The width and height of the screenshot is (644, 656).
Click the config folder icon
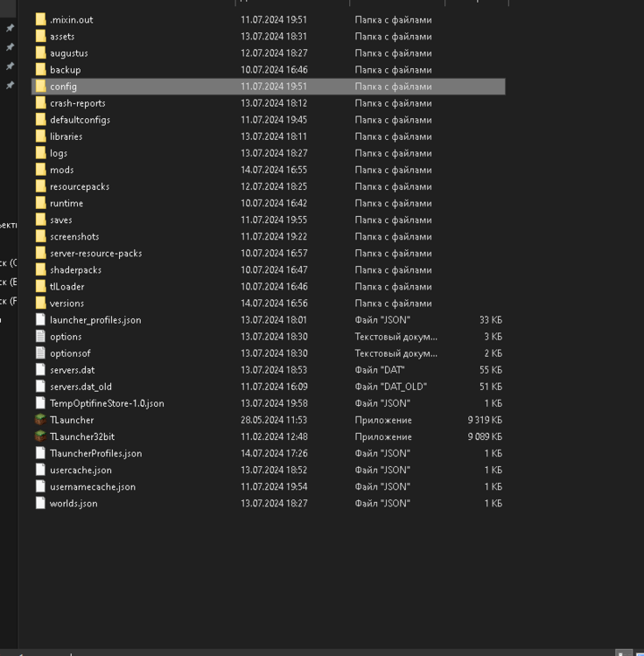click(40, 87)
